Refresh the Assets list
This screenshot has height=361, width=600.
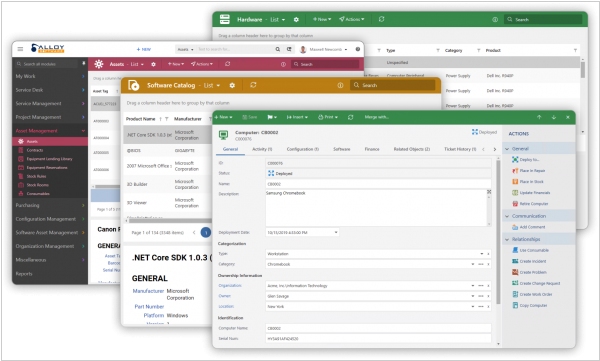point(228,64)
